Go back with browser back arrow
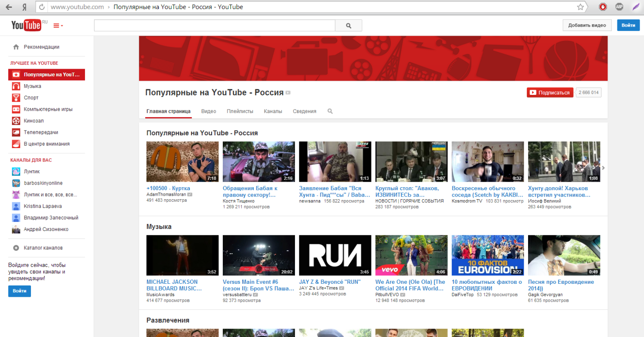This screenshot has height=337, width=644. pos(9,7)
